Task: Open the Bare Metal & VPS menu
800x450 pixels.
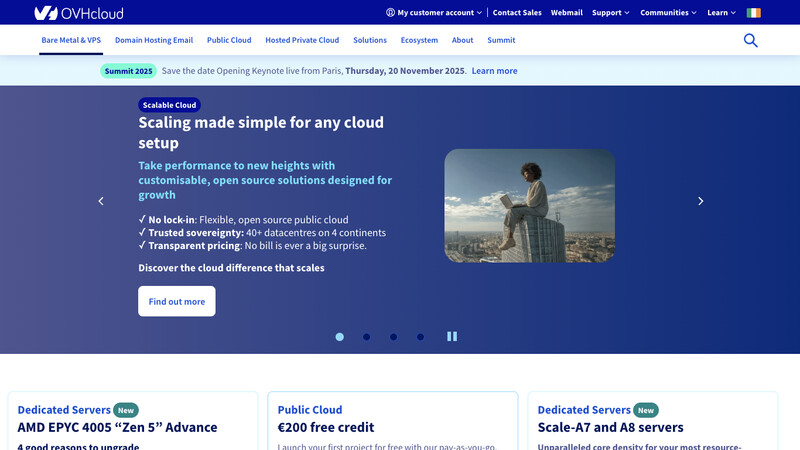Action: point(71,40)
